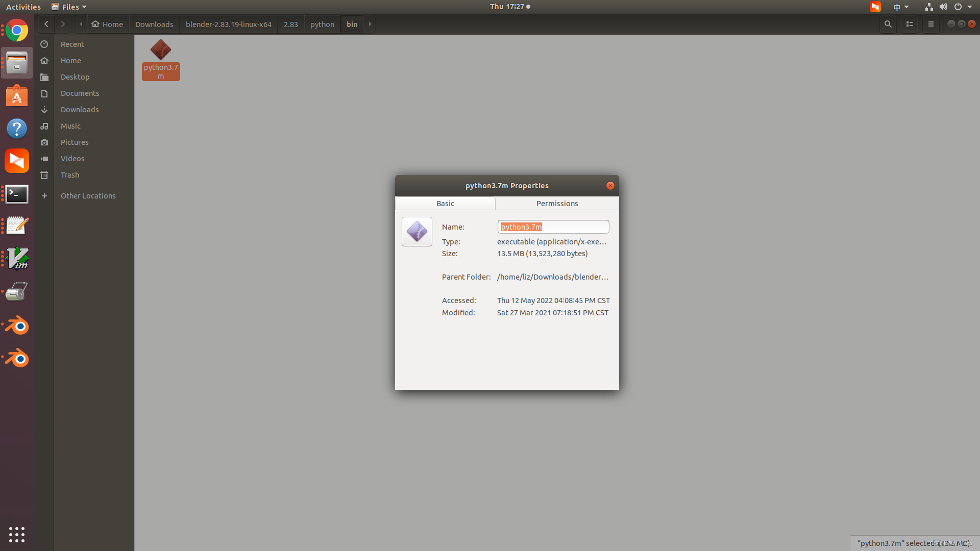This screenshot has height=551, width=980.
Task: Launch Terminal from the dock
Action: [17, 194]
